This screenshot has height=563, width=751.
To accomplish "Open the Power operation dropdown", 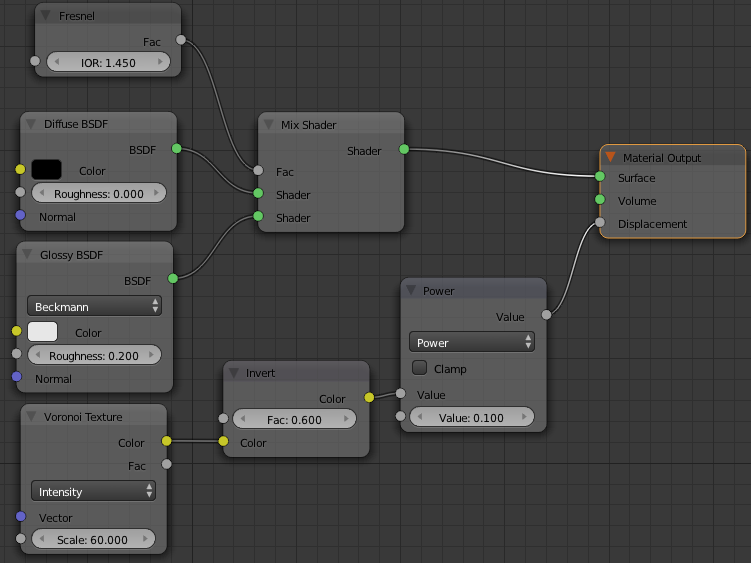I will point(472,342).
